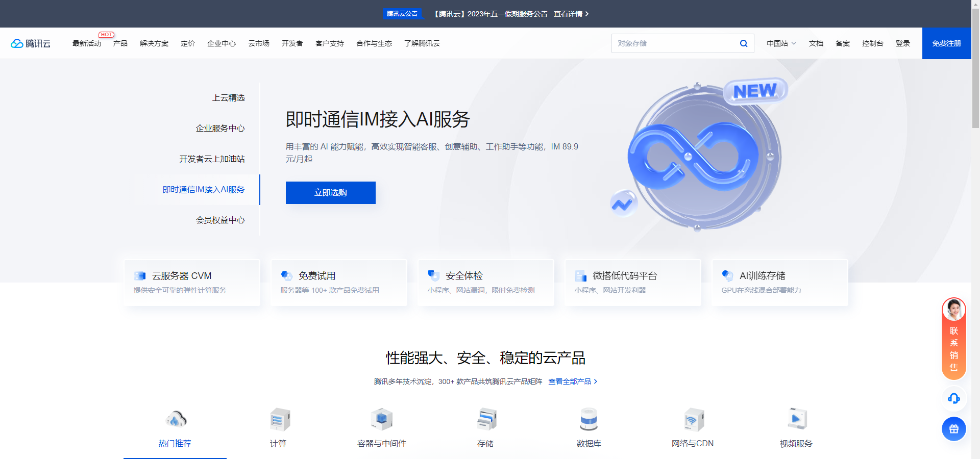The height and width of the screenshot is (459, 980).
Task: Open the 客户支持 menu
Action: 330,43
